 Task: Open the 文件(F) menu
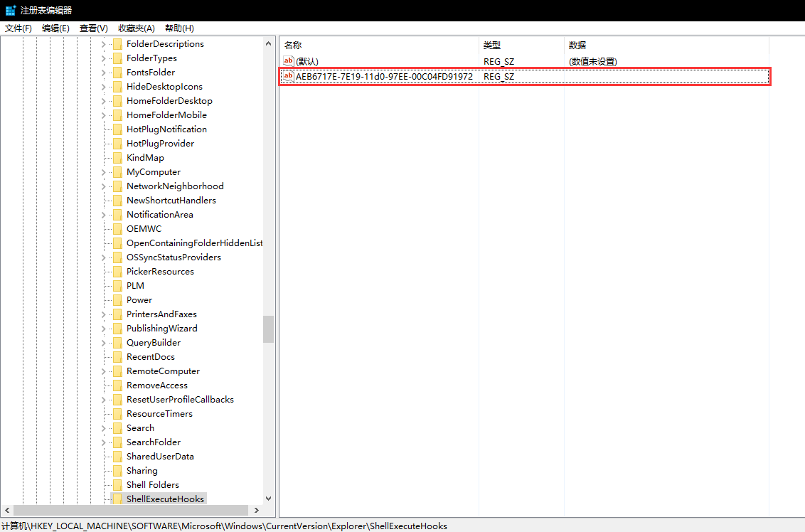pyautogui.click(x=18, y=28)
